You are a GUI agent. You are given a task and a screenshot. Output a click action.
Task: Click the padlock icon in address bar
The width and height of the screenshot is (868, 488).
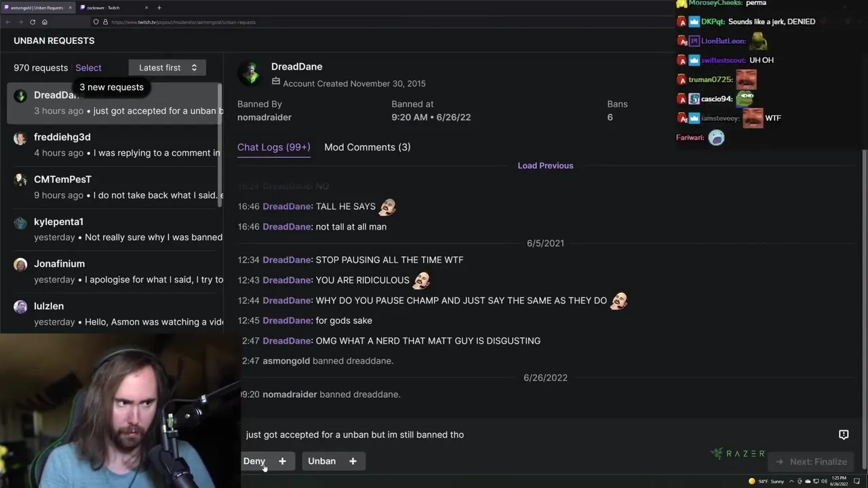105,22
